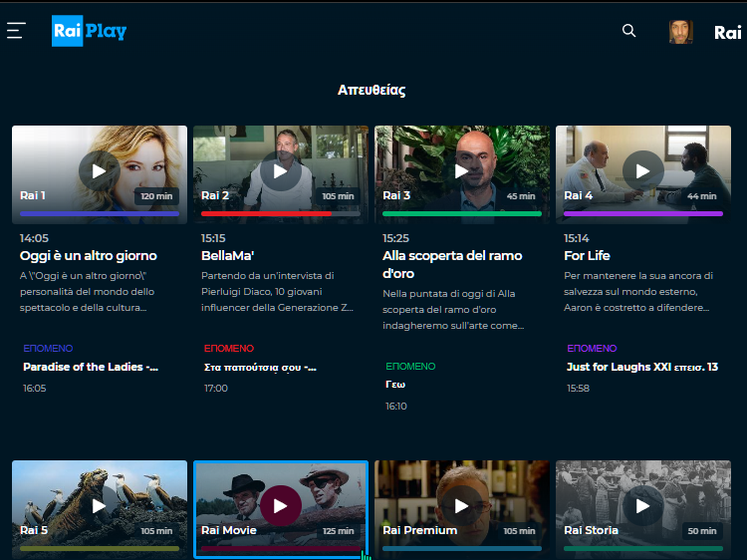Click the 125 min badge on Rai Movie

339,531
